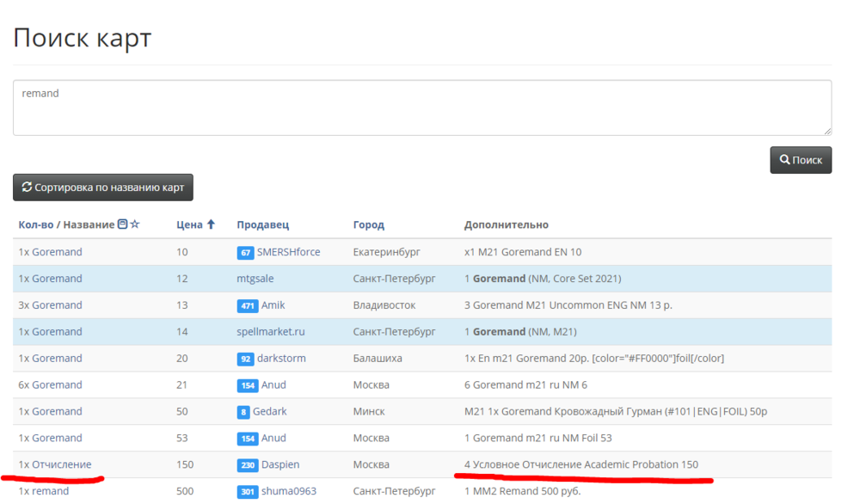Sort by Город column header
Screen dimensions: 860x504
(x=368, y=224)
